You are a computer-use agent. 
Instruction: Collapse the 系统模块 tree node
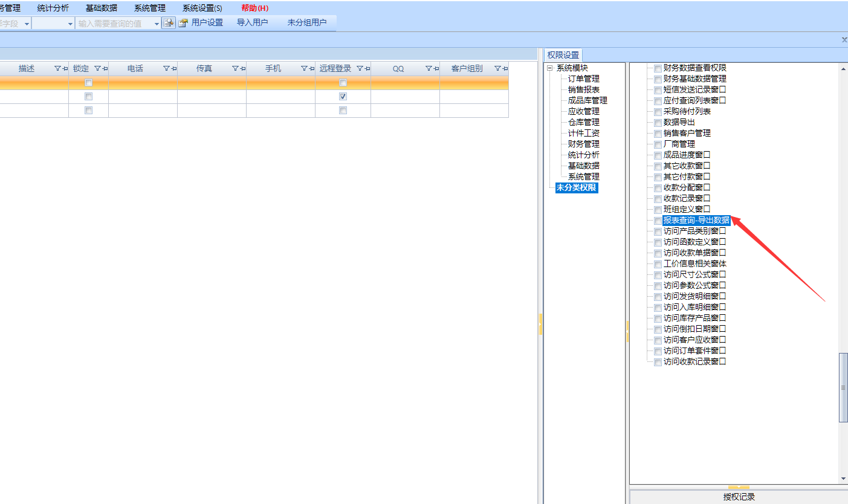(550, 68)
